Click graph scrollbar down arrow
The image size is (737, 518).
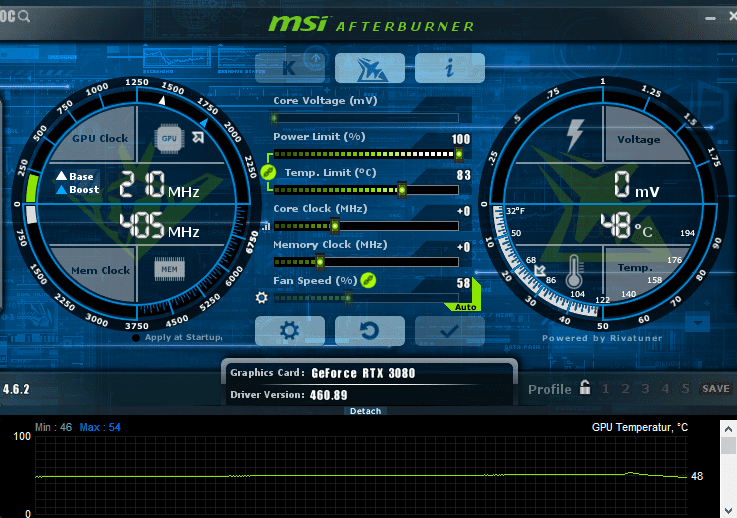tap(728, 510)
